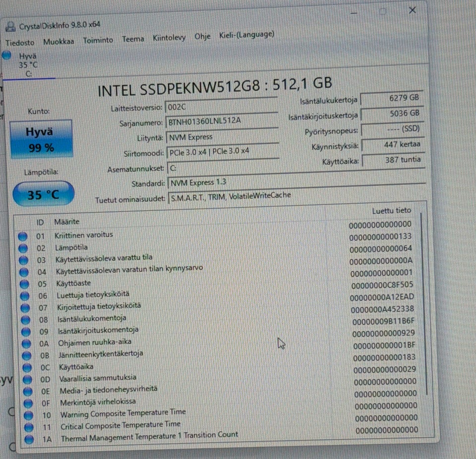Click status orb for 0C Käyttöaika

27,367
